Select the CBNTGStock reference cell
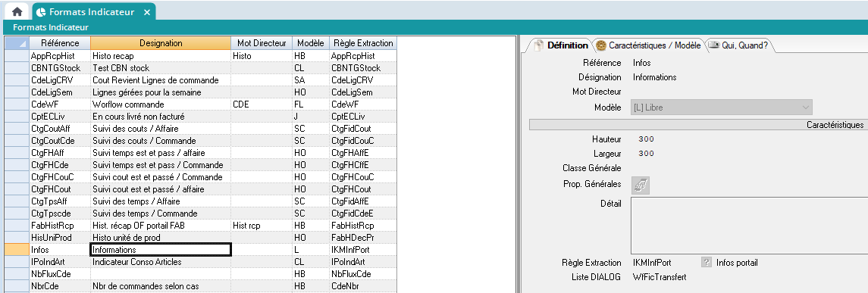The width and height of the screenshot is (868, 293). [60, 68]
